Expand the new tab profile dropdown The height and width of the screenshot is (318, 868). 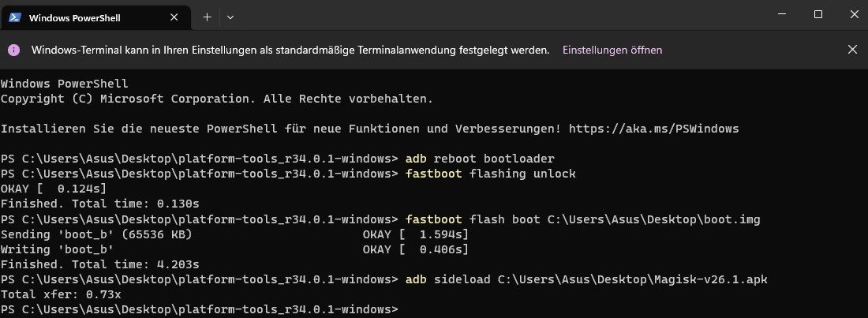(230, 17)
